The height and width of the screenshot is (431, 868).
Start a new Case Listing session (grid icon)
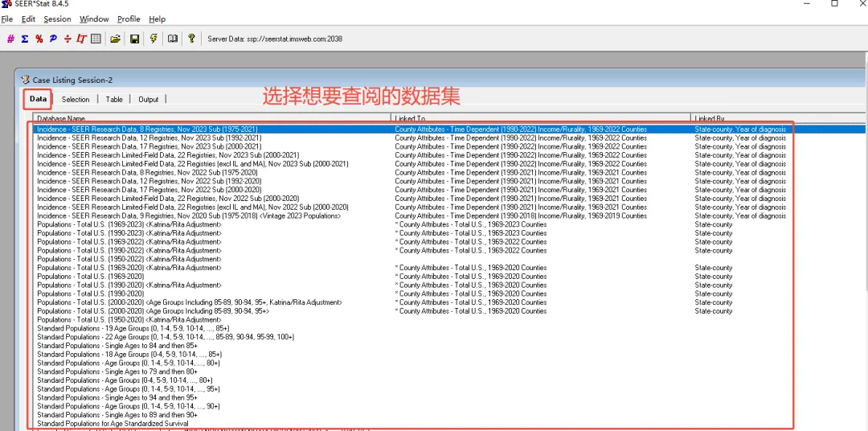[x=96, y=39]
